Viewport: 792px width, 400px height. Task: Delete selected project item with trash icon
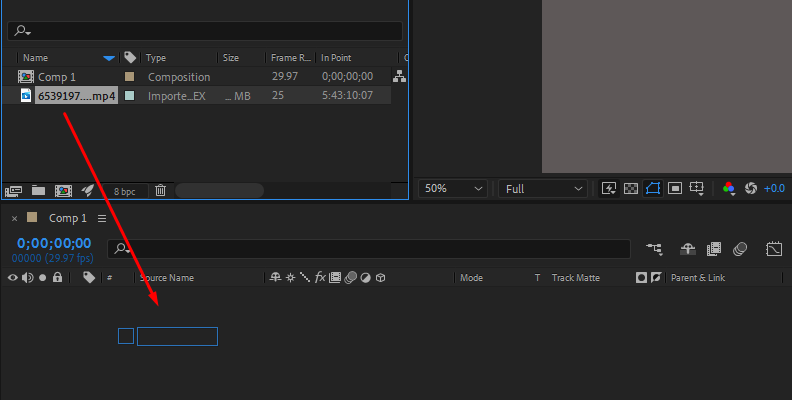click(159, 190)
